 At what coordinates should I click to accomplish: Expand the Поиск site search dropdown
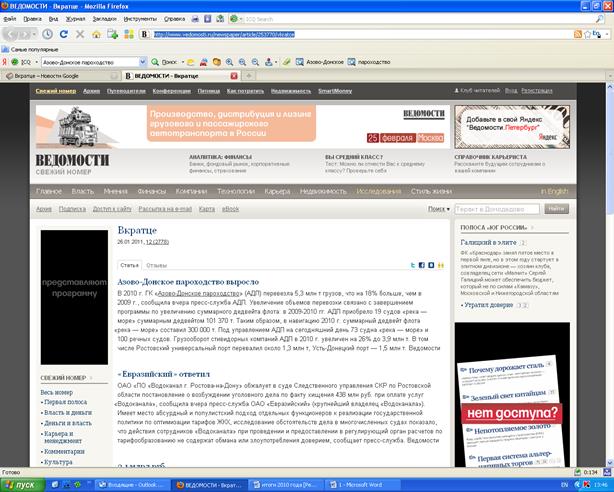tap(439, 209)
